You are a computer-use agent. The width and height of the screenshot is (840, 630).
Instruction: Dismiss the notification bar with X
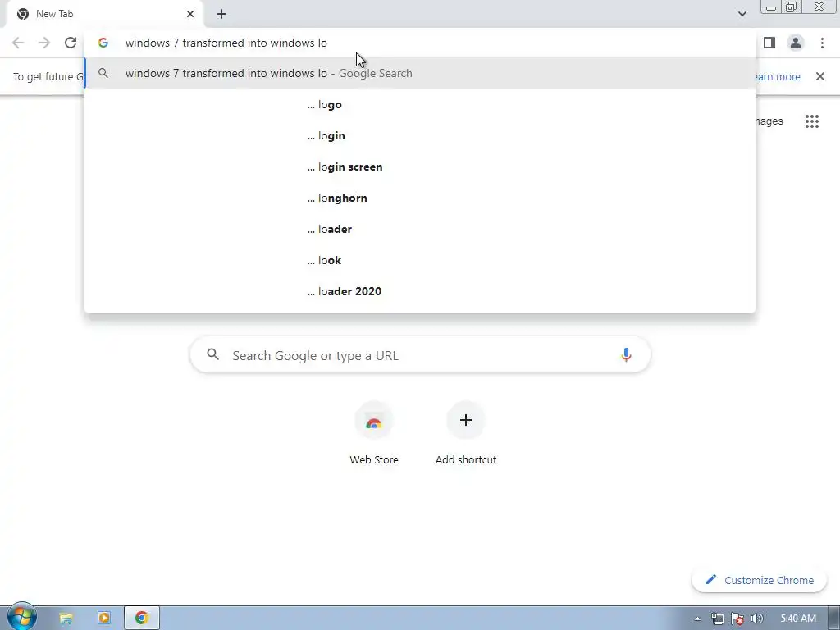pos(820,76)
